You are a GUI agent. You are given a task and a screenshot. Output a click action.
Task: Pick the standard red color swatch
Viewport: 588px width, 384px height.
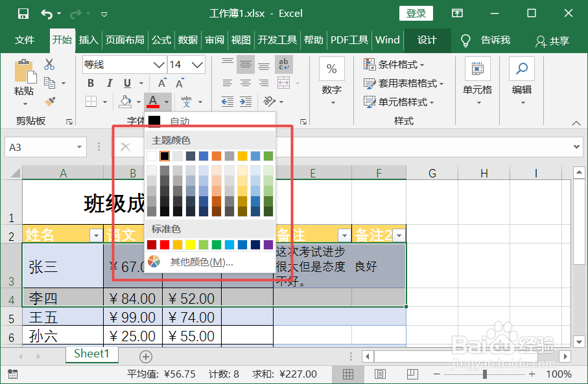click(x=165, y=245)
